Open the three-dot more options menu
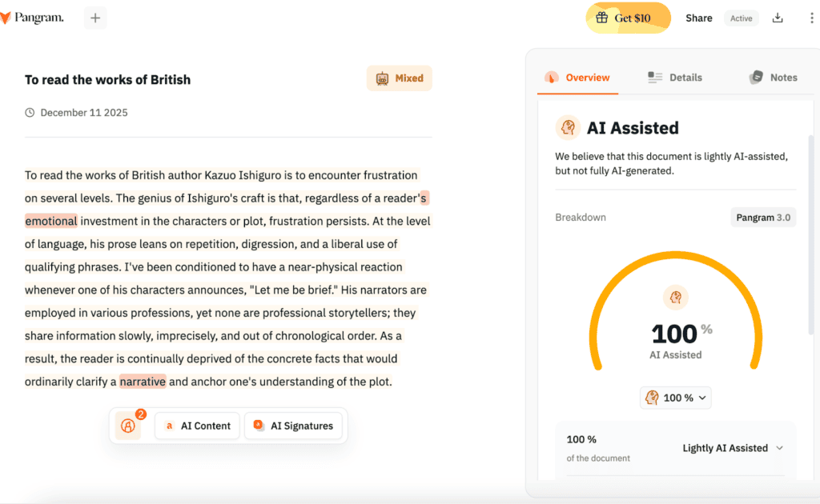 pos(812,18)
